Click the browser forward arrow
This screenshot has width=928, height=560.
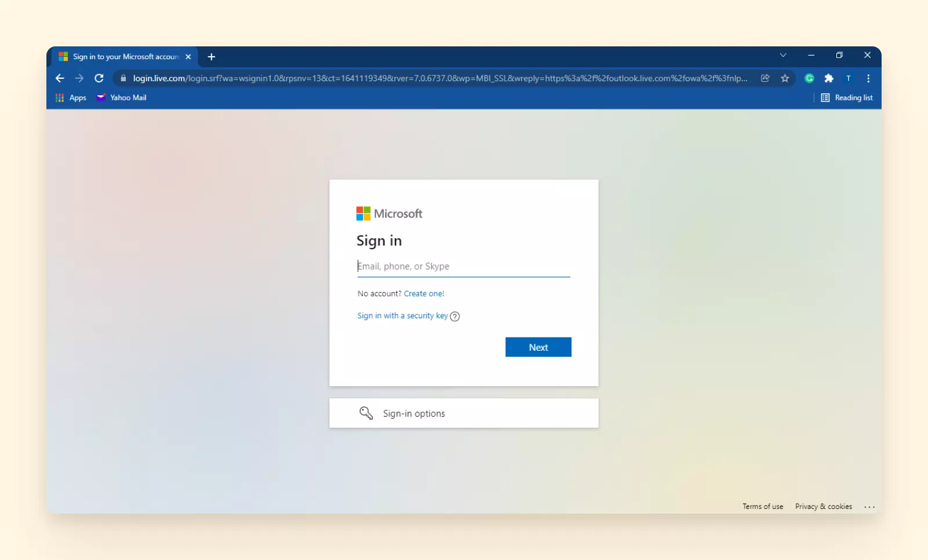79,78
